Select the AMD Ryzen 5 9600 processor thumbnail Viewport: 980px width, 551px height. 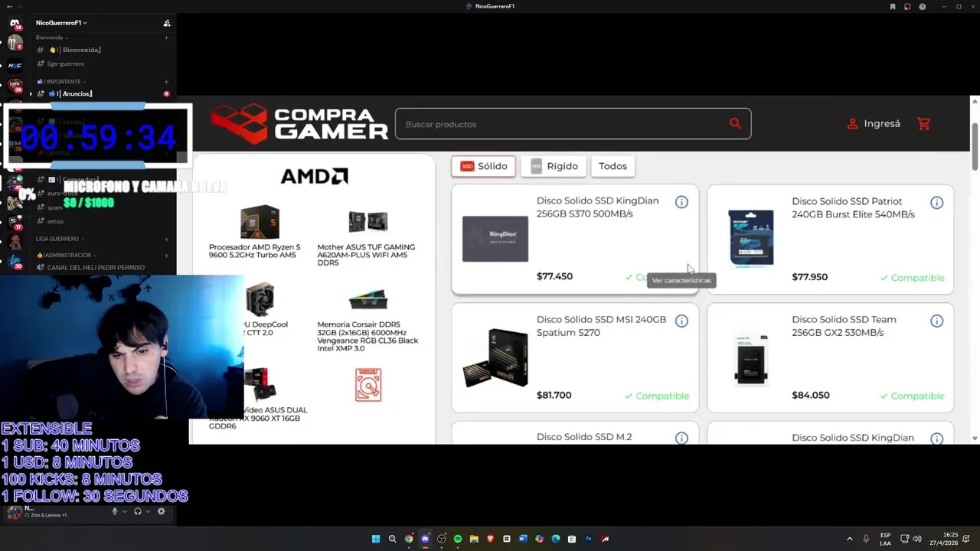[x=260, y=223]
